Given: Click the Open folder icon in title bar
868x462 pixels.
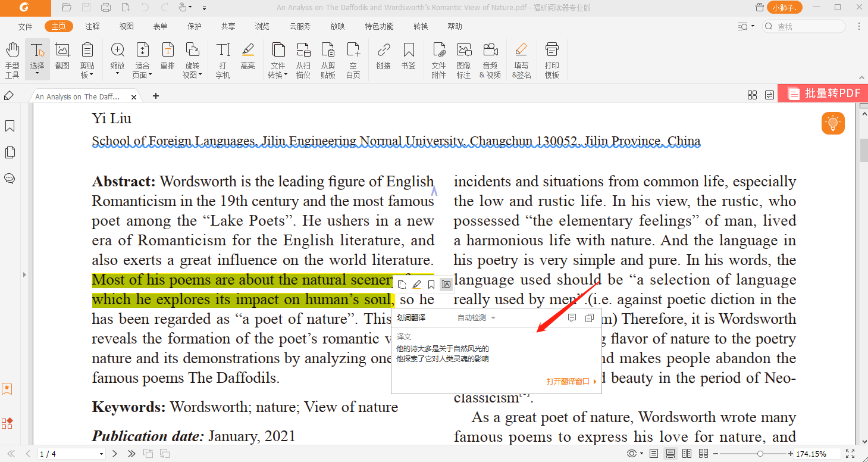Looking at the screenshot, I should point(67,8).
